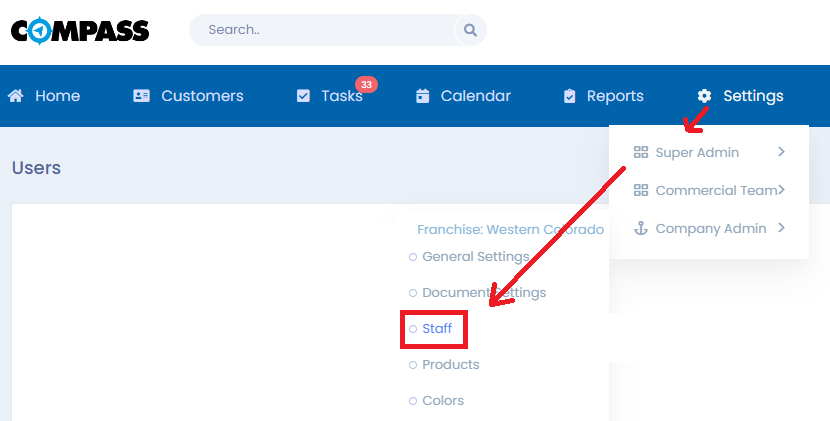This screenshot has height=421, width=830.
Task: Open Products in the submenu
Action: click(x=450, y=364)
